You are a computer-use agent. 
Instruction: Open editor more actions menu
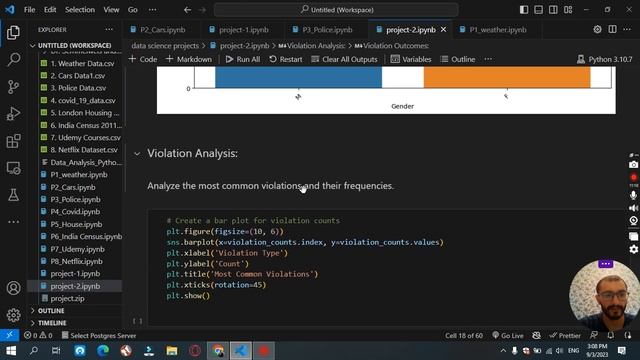[x=627, y=29]
